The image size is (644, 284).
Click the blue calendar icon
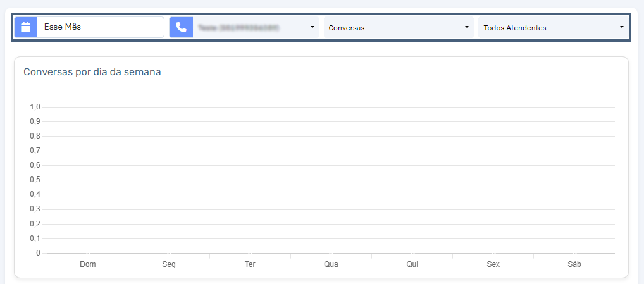pyautogui.click(x=26, y=27)
